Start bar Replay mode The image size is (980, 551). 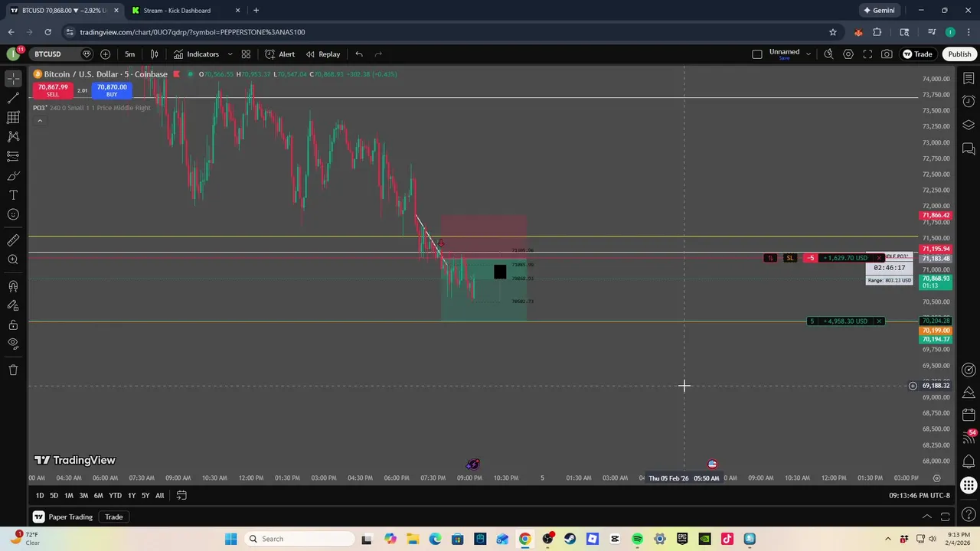pos(323,54)
